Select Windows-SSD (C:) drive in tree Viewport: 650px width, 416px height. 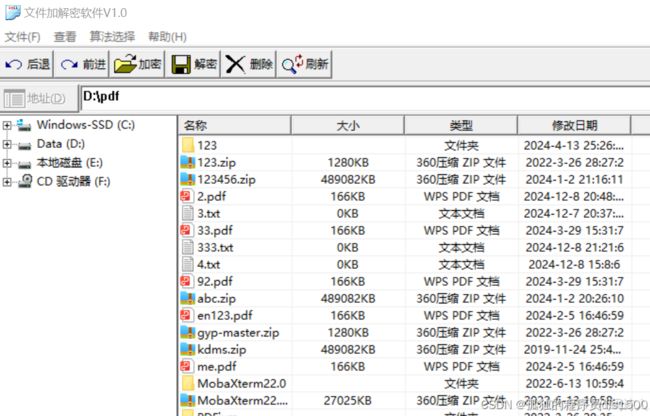pyautogui.click(x=85, y=125)
